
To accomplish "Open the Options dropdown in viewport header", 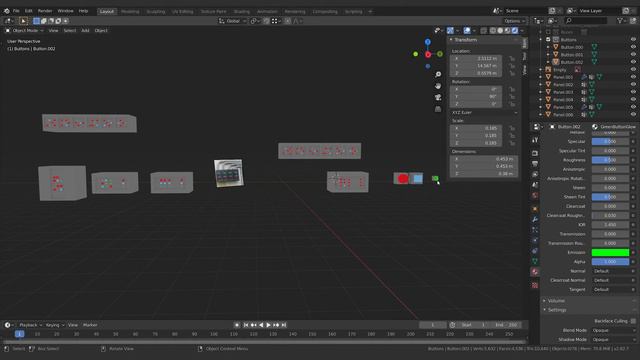I will pos(514,21).
